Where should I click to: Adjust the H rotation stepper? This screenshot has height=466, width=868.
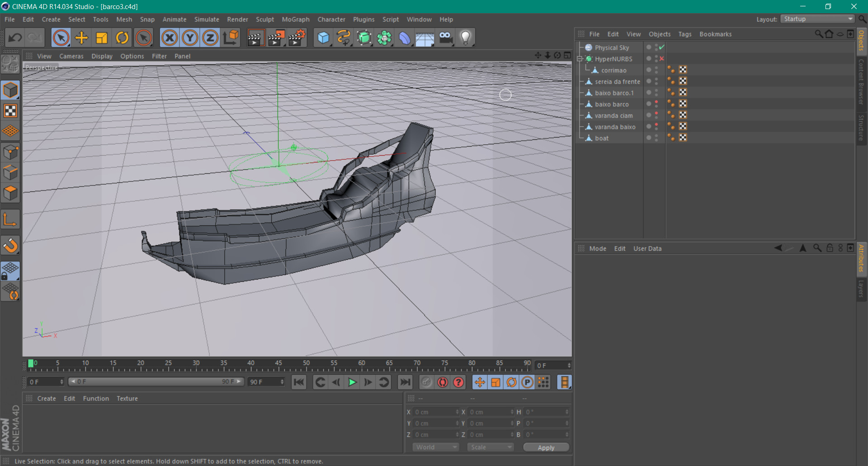click(x=566, y=412)
